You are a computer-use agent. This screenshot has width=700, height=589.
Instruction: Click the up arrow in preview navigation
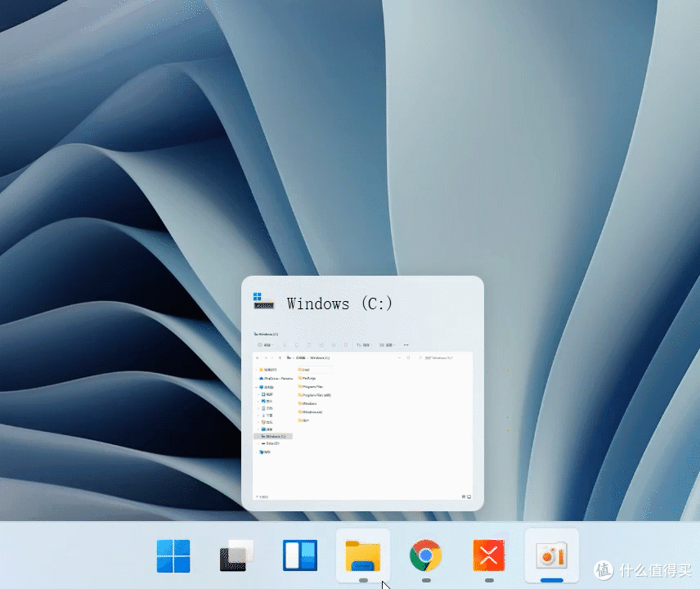tap(280, 358)
